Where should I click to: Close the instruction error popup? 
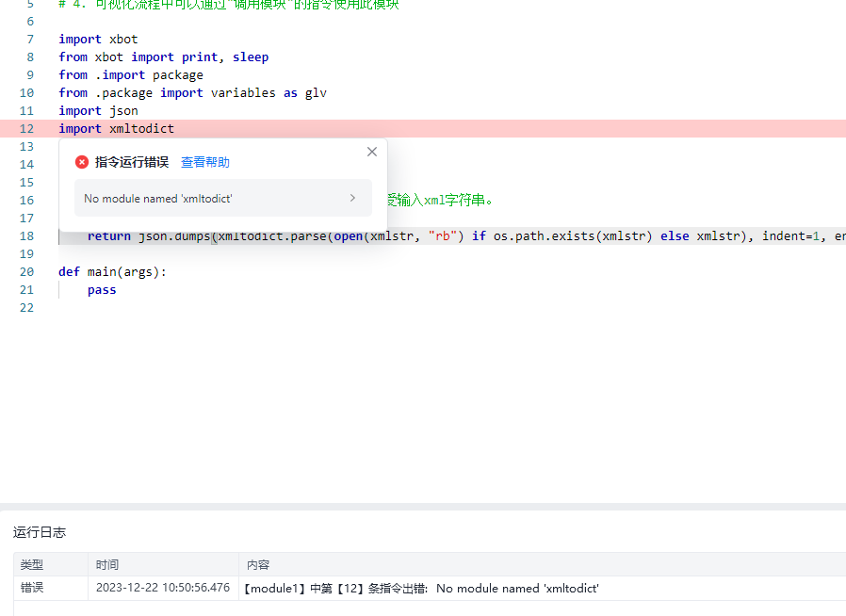(371, 152)
